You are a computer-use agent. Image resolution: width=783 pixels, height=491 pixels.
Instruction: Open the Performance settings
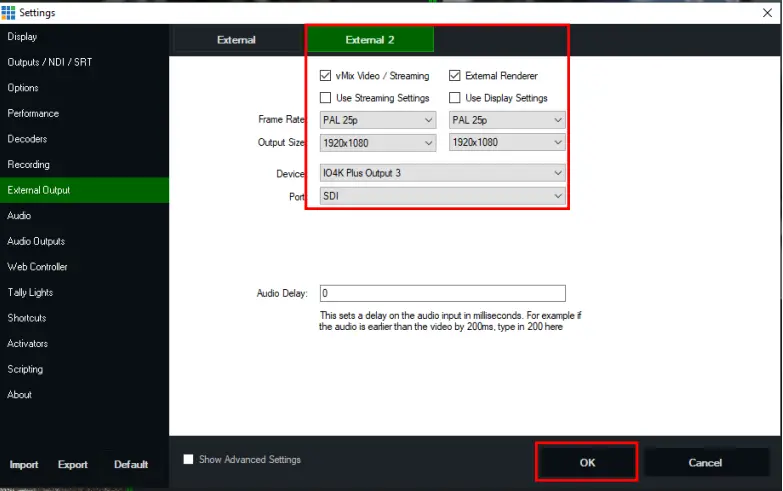[84, 113]
